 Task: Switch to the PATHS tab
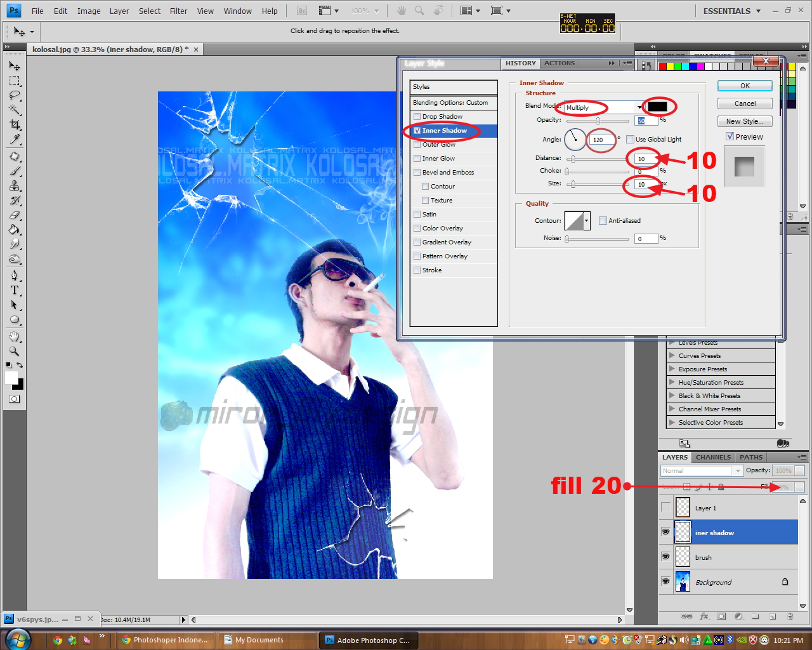pyautogui.click(x=751, y=457)
